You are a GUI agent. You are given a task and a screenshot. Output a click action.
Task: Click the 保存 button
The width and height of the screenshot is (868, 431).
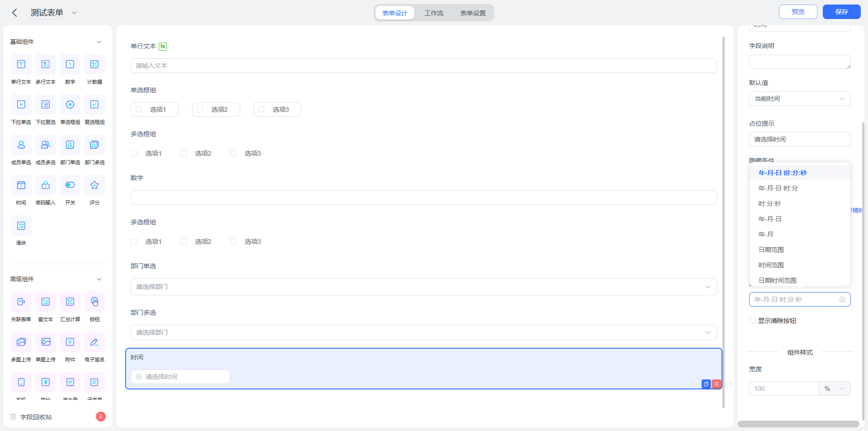[841, 12]
